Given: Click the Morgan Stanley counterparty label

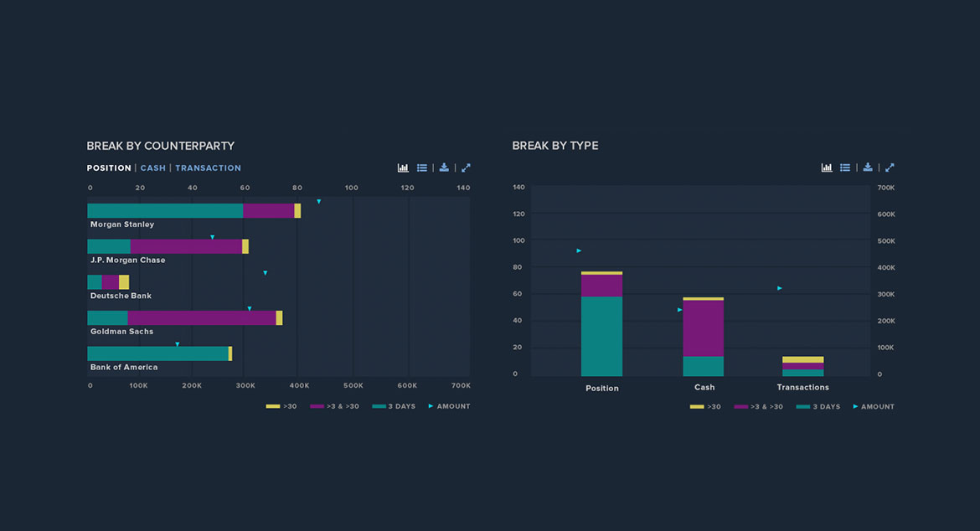Looking at the screenshot, I should point(122,224).
